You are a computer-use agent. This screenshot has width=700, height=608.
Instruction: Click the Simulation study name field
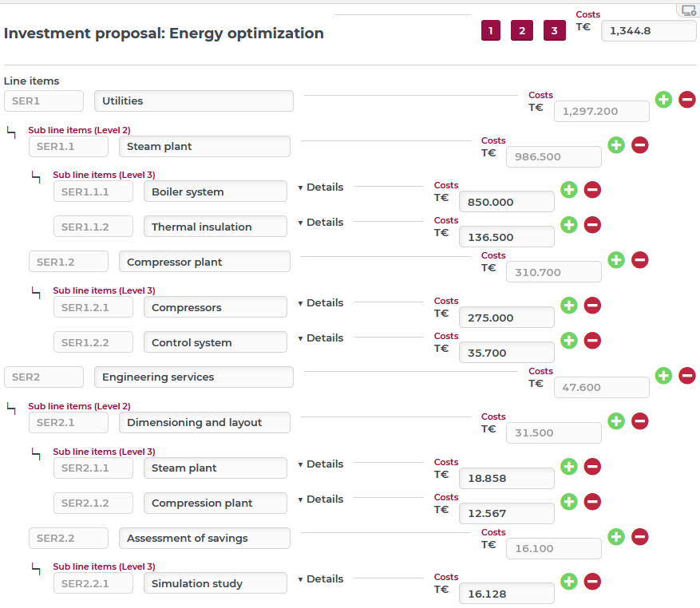(x=216, y=583)
